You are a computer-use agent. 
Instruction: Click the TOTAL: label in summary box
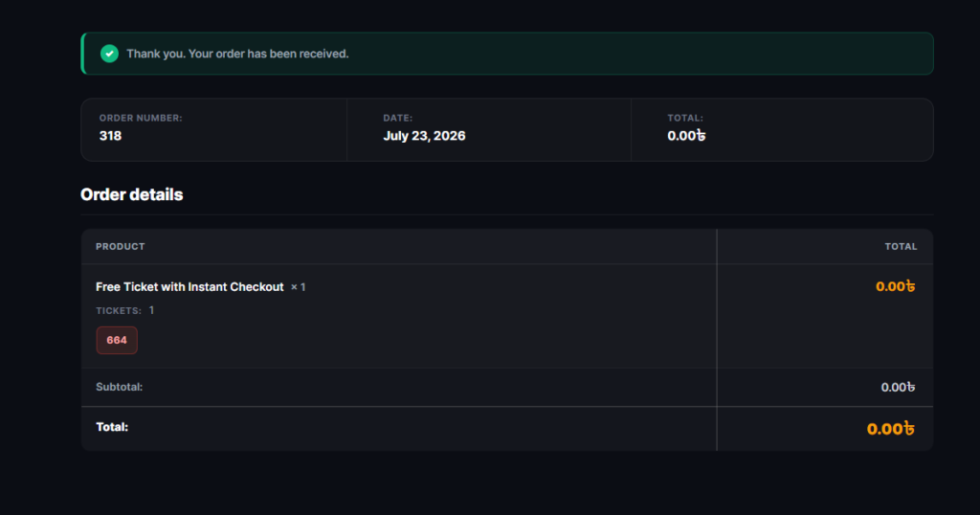click(x=685, y=118)
